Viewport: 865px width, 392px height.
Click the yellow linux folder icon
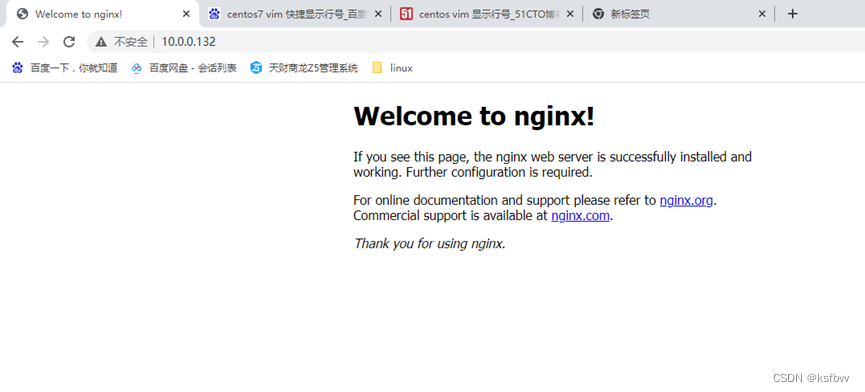pyautogui.click(x=377, y=68)
